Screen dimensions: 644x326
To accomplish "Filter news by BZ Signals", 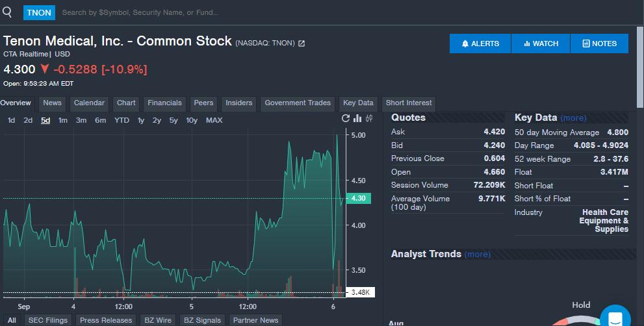I will coord(202,320).
